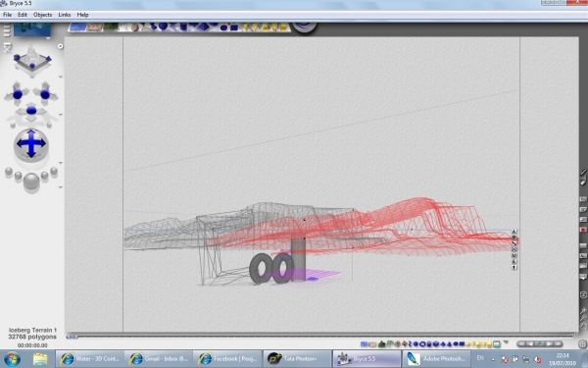Select infinite planes in the selection palette
The height and width of the screenshot is (368, 588).
pos(364,344)
